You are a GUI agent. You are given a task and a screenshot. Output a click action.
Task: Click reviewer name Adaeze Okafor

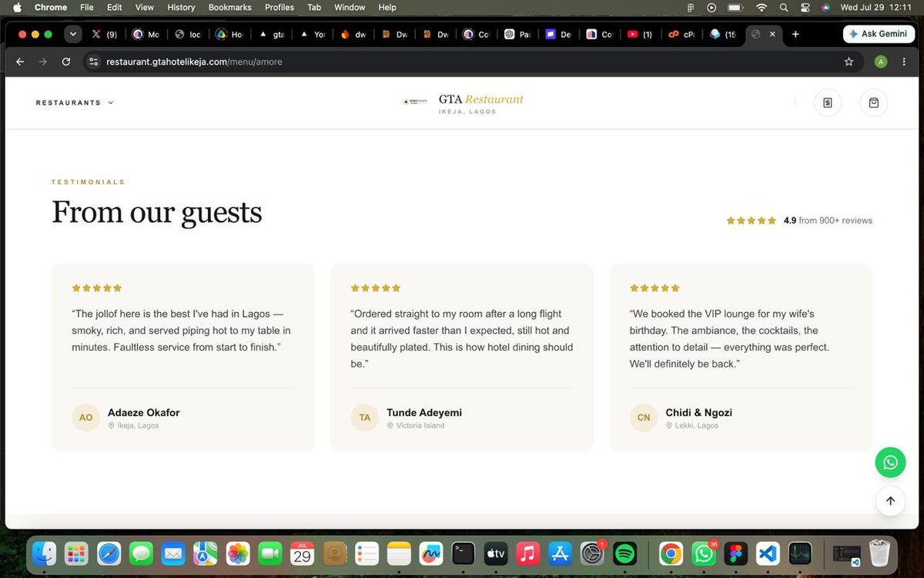click(x=144, y=412)
